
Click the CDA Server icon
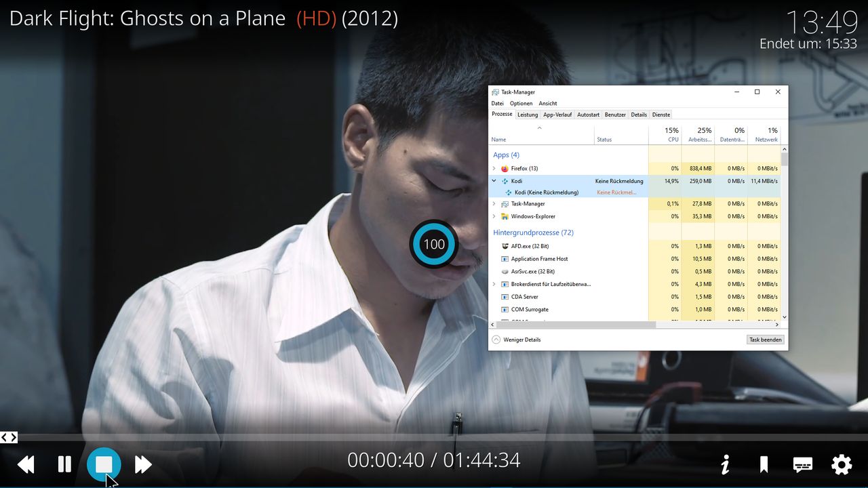pyautogui.click(x=505, y=297)
